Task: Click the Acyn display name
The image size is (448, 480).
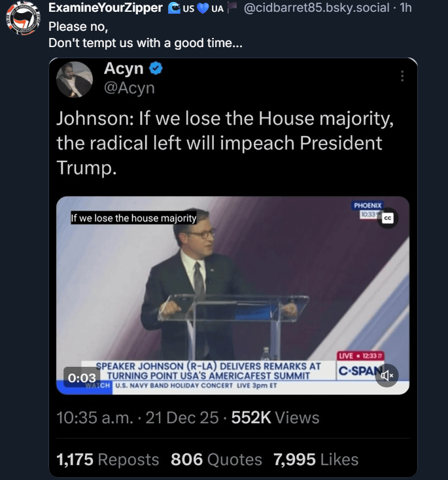Action: (124, 69)
